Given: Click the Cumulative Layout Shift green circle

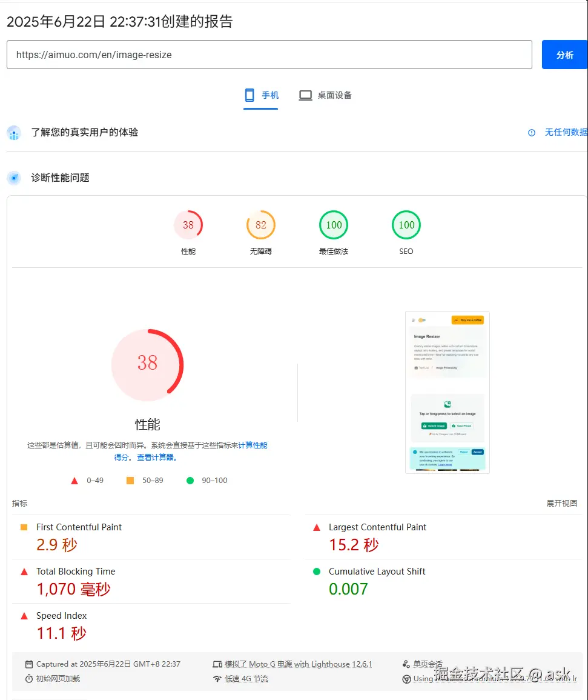Looking at the screenshot, I should tap(317, 572).
